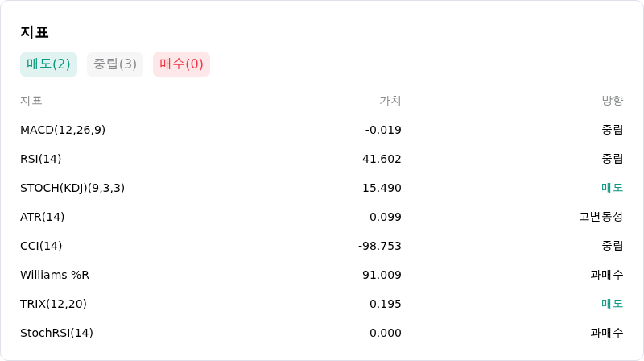Open the RSI(14) indicator row
This screenshot has height=361, width=644.
coord(321,159)
